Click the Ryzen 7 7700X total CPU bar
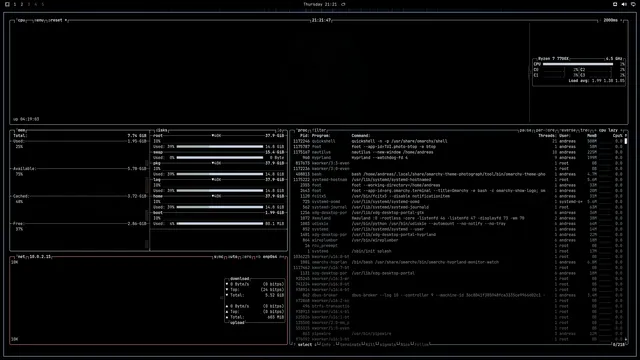640x360 pixels. pos(578,64)
